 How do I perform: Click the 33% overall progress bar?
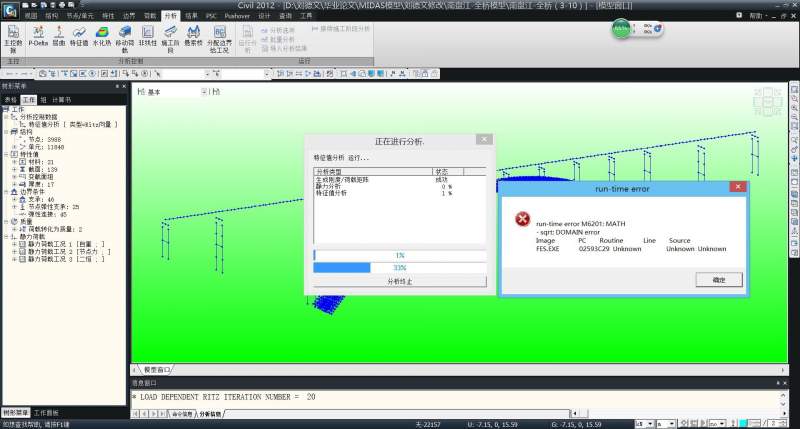(x=399, y=268)
